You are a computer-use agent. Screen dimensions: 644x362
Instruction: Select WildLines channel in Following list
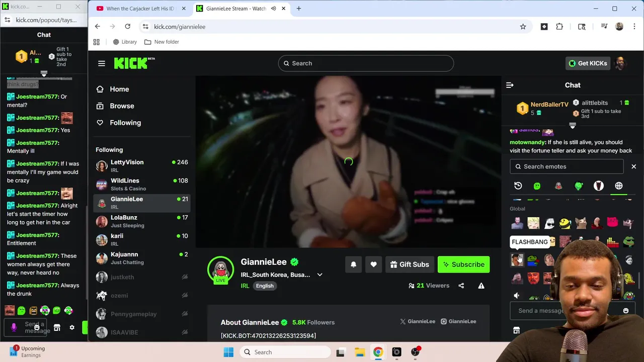pos(141,185)
